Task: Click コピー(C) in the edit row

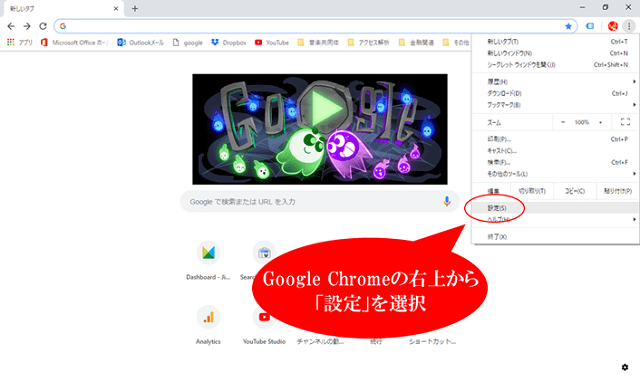Action: (x=575, y=191)
